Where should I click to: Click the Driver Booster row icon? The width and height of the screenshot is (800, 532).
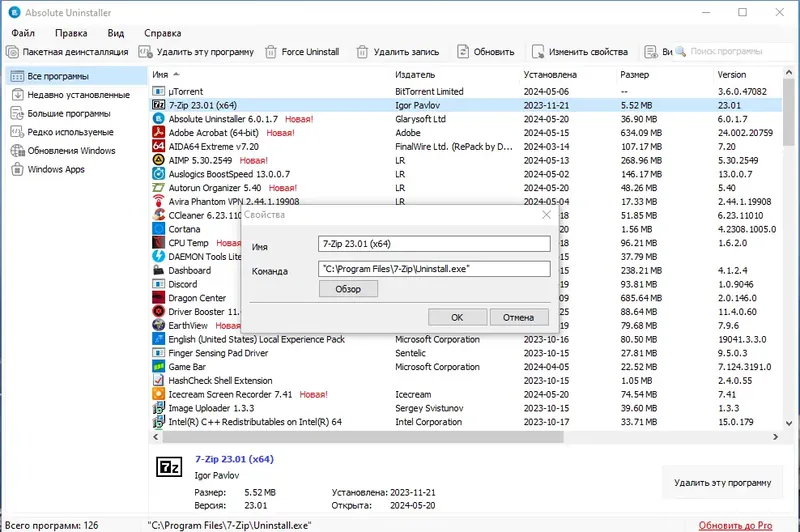coord(159,312)
